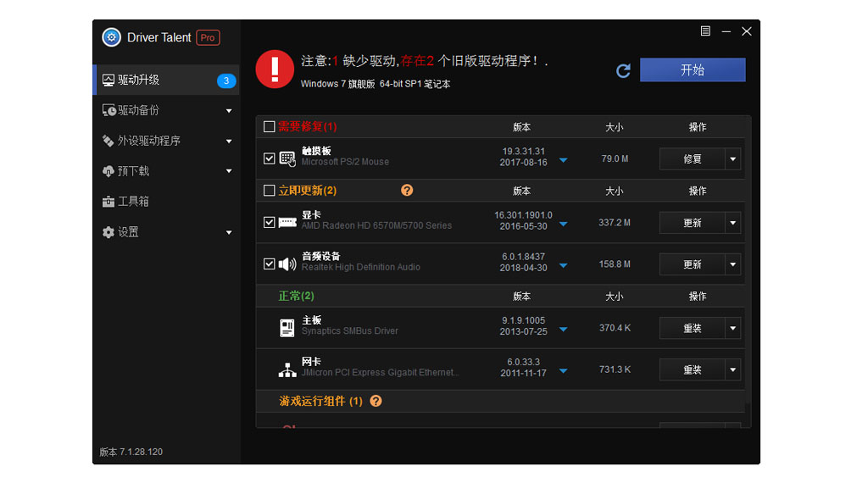This screenshot has height=483, width=868.
Task: Open version dropdown for 网卡 6.0.33.3
Action: pyautogui.click(x=563, y=370)
